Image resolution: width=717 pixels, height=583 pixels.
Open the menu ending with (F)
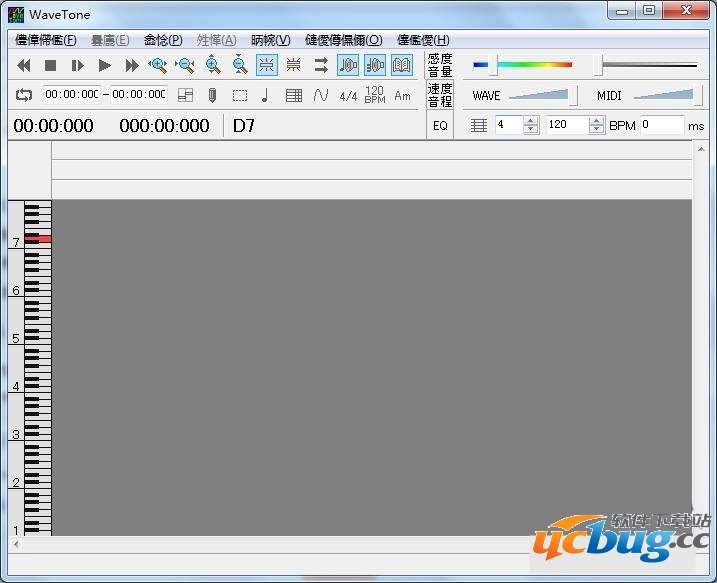tap(46, 40)
